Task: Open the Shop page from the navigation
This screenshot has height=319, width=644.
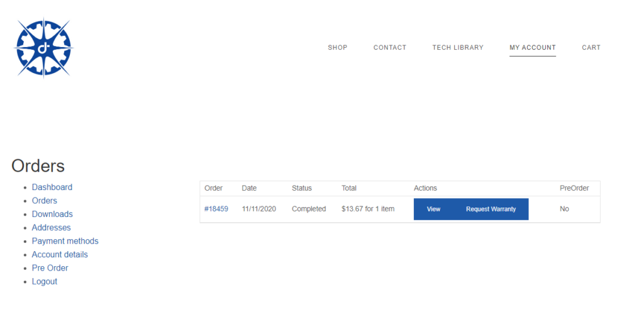Action: click(338, 48)
